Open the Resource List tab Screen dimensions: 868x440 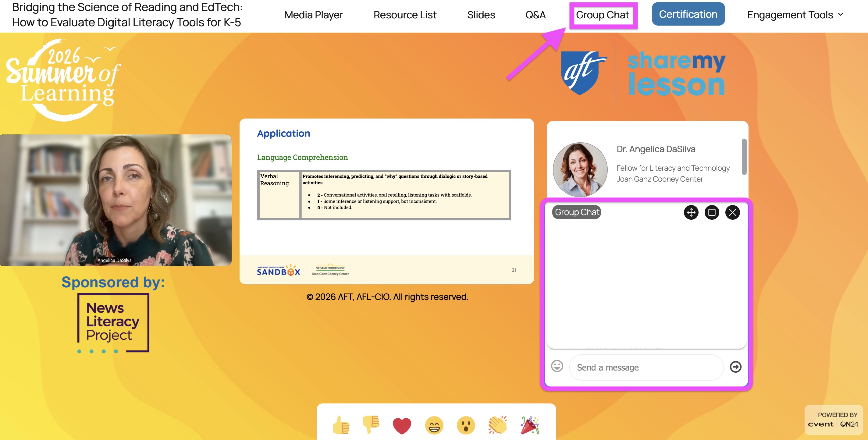tap(405, 15)
